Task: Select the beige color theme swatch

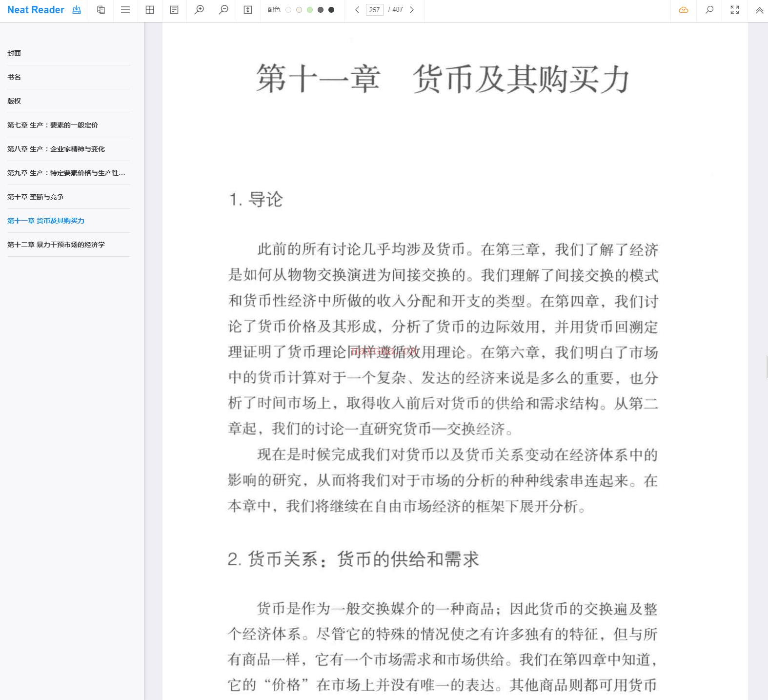Action: click(x=299, y=10)
